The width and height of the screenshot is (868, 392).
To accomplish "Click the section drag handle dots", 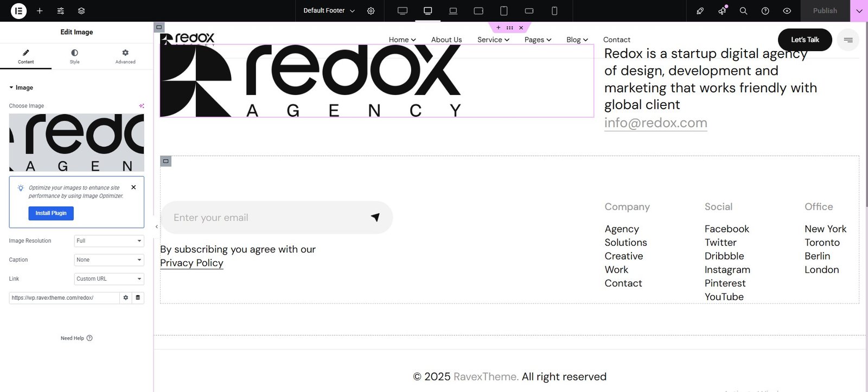I will [x=510, y=28].
